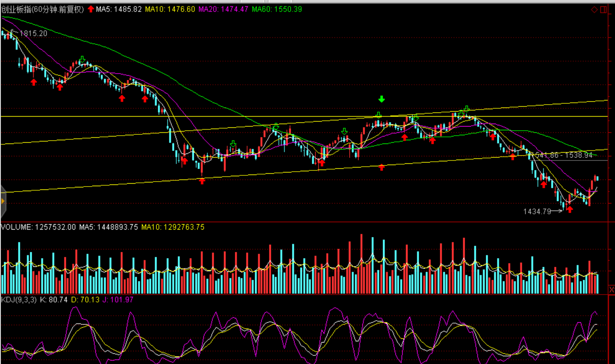
Task: Click the first red buy arrow below 1815.20
Action: click(34, 82)
